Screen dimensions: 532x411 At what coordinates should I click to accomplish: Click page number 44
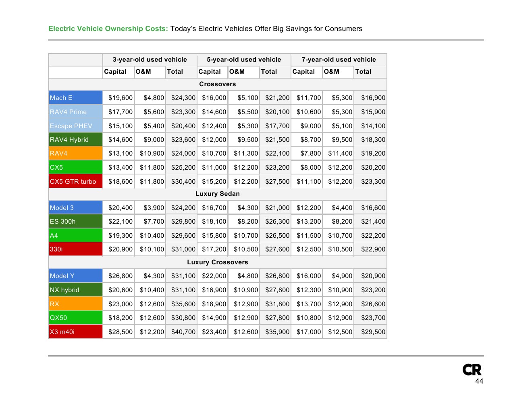[x=479, y=381]
